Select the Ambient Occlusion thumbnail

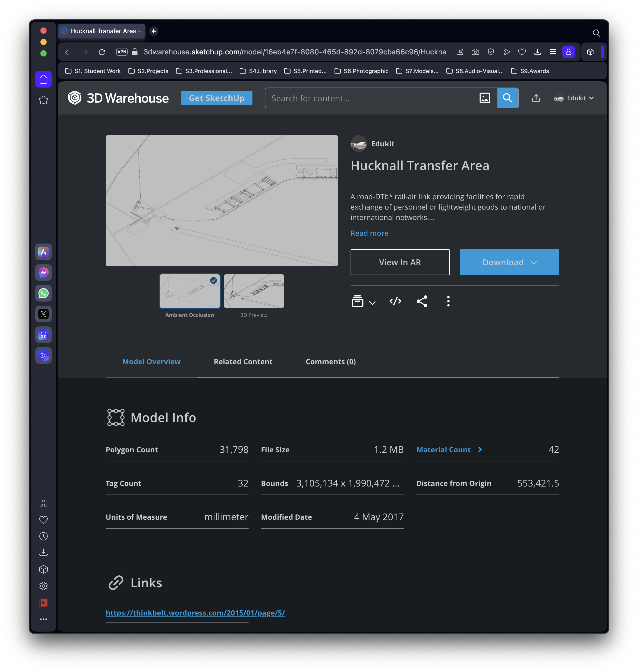point(190,291)
